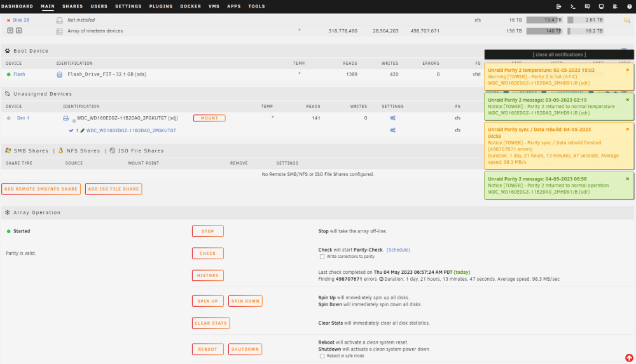Open the Tools tab
This screenshot has width=636, height=364.
coord(257,6)
